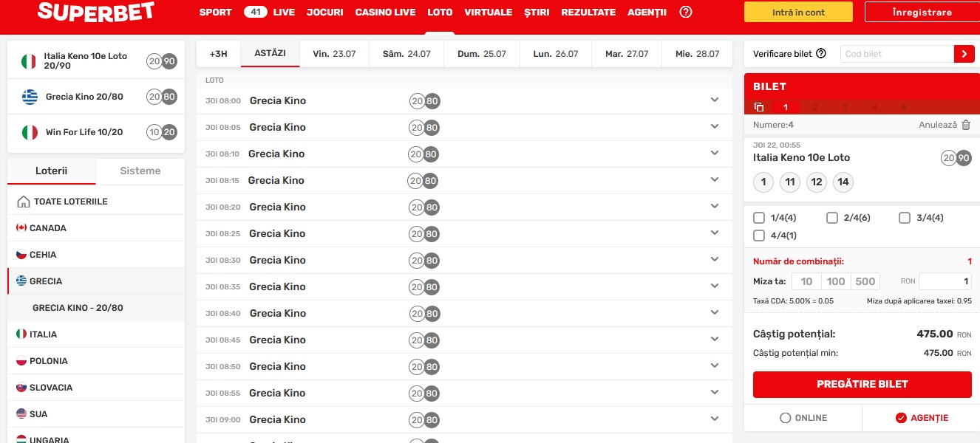Click the 20/80 badge on the 08:00 Grecia Kino row

pos(425,101)
